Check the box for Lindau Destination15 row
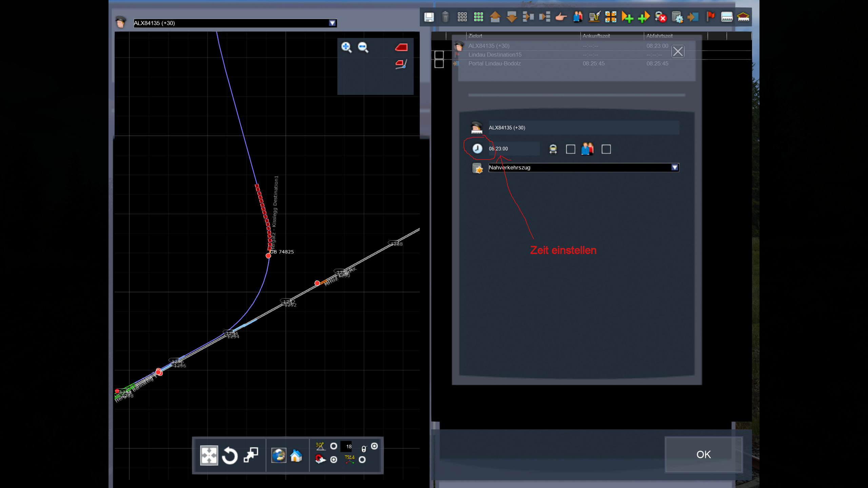 pyautogui.click(x=439, y=55)
